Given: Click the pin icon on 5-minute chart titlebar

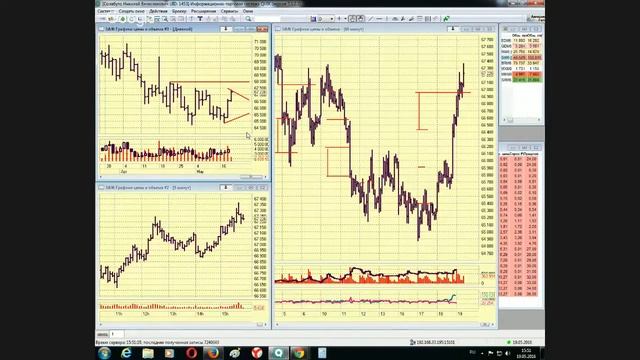Looking at the screenshot, I should (225, 187).
